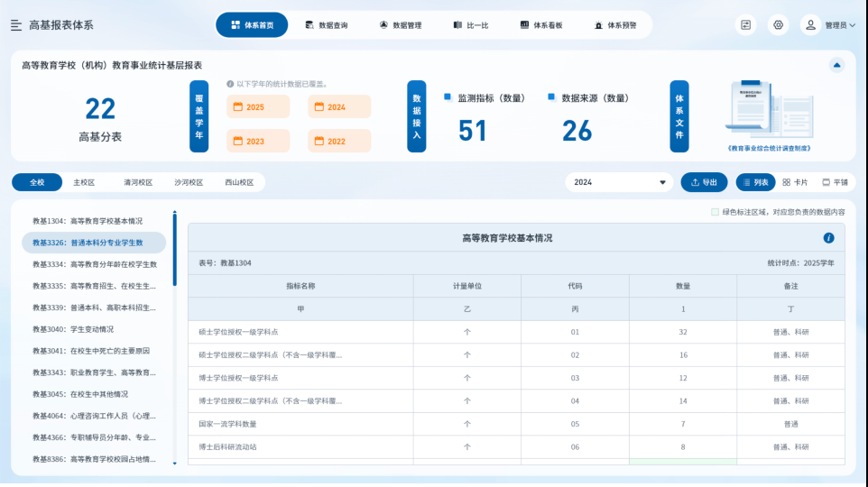Click the 统计时点: 2025学年 label
The width and height of the screenshot is (868, 487).
click(x=800, y=262)
